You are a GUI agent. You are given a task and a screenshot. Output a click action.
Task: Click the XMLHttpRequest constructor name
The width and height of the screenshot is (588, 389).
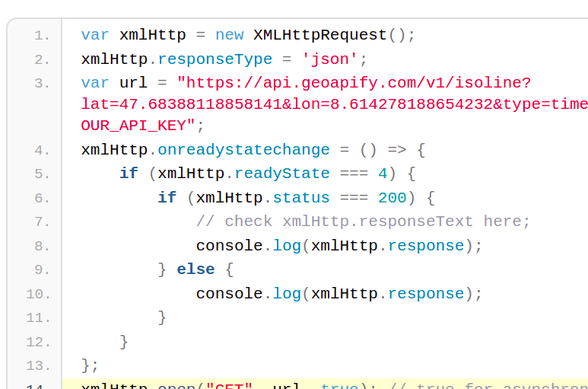(320, 35)
